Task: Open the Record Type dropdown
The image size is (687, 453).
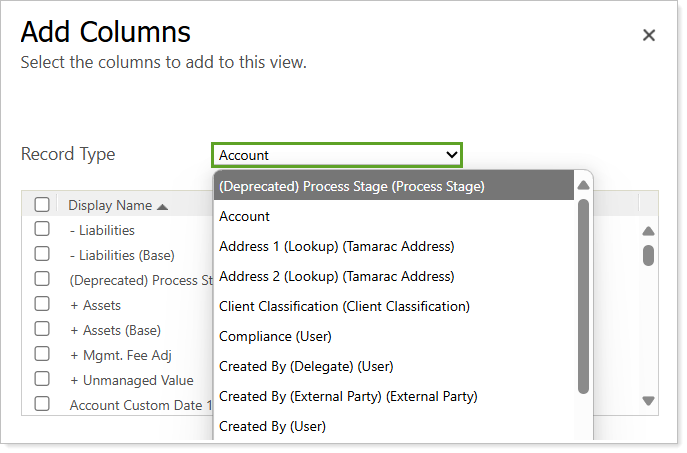Action: point(337,155)
